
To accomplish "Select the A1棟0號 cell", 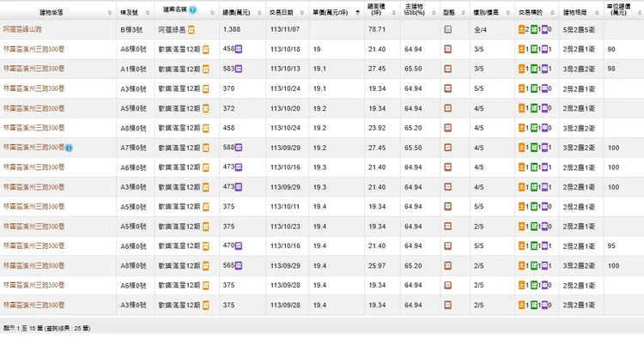I will pyautogui.click(x=133, y=69).
